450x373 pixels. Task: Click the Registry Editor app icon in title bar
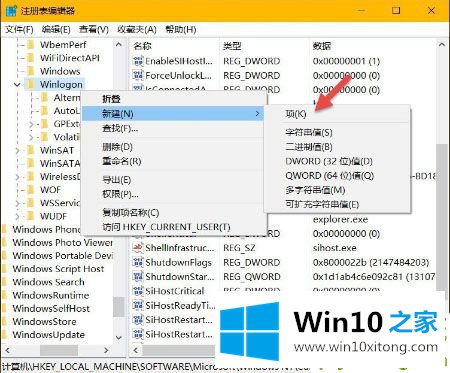(x=11, y=11)
